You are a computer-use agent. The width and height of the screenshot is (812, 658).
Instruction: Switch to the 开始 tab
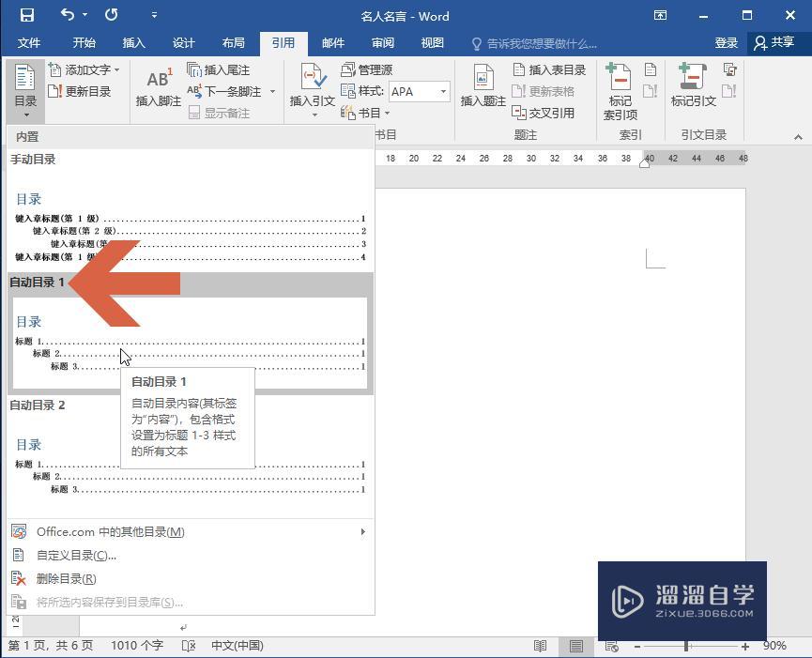[x=84, y=43]
